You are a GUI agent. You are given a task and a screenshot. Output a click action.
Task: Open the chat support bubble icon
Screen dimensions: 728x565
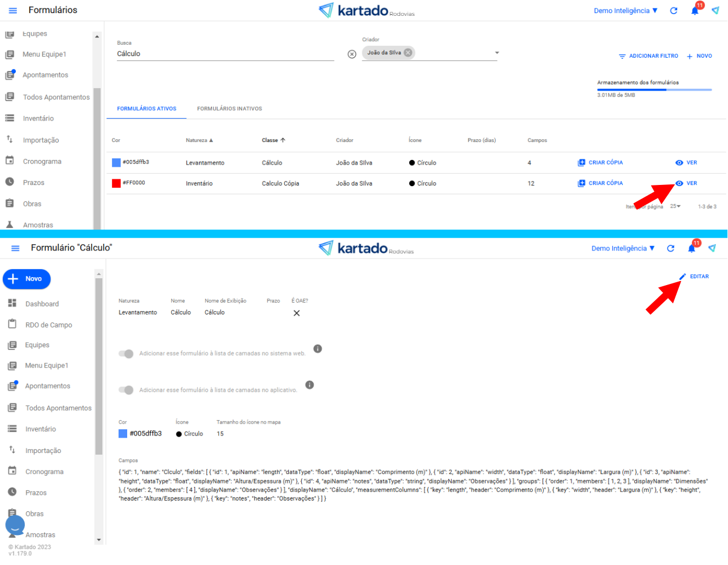(15, 525)
